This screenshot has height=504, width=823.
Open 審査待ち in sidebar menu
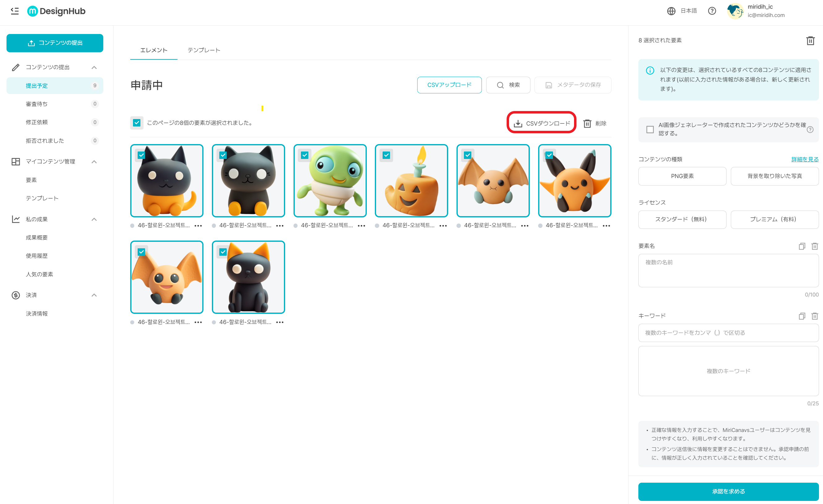point(37,104)
